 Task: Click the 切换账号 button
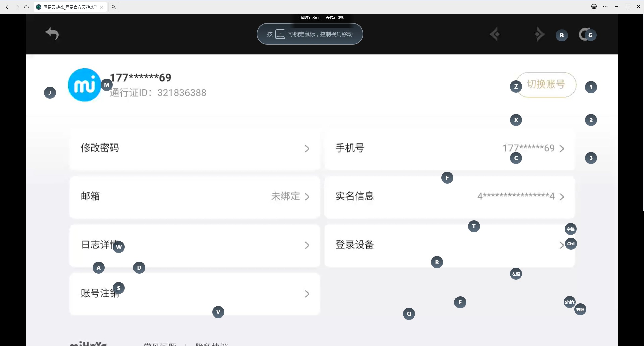click(546, 84)
